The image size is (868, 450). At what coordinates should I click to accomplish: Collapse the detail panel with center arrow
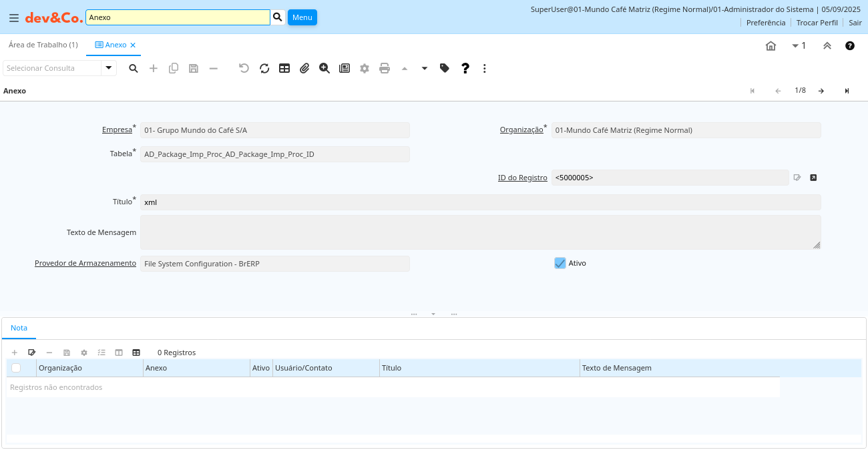pyautogui.click(x=433, y=314)
